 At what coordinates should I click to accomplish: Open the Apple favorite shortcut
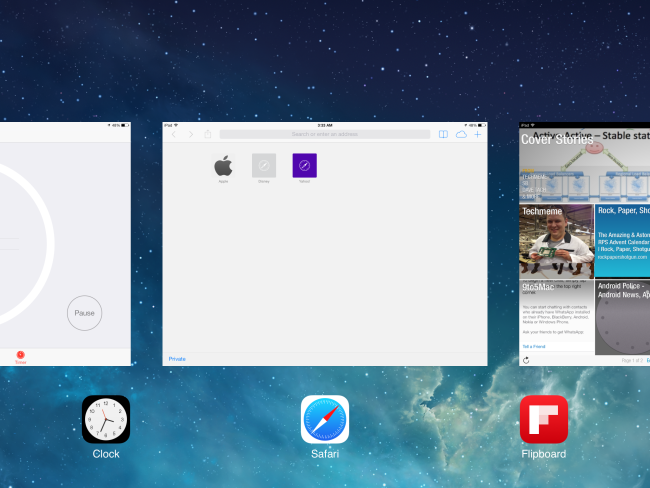coord(224,166)
